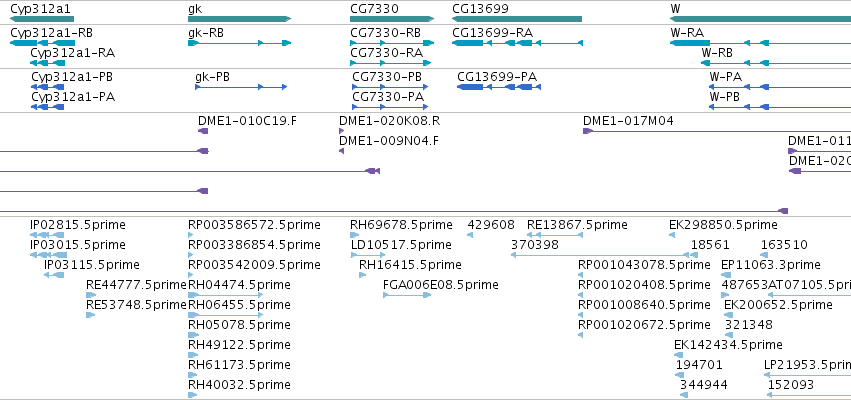The image size is (851, 400).
Task: Open the gk-RB transcript label
Action: (206, 33)
